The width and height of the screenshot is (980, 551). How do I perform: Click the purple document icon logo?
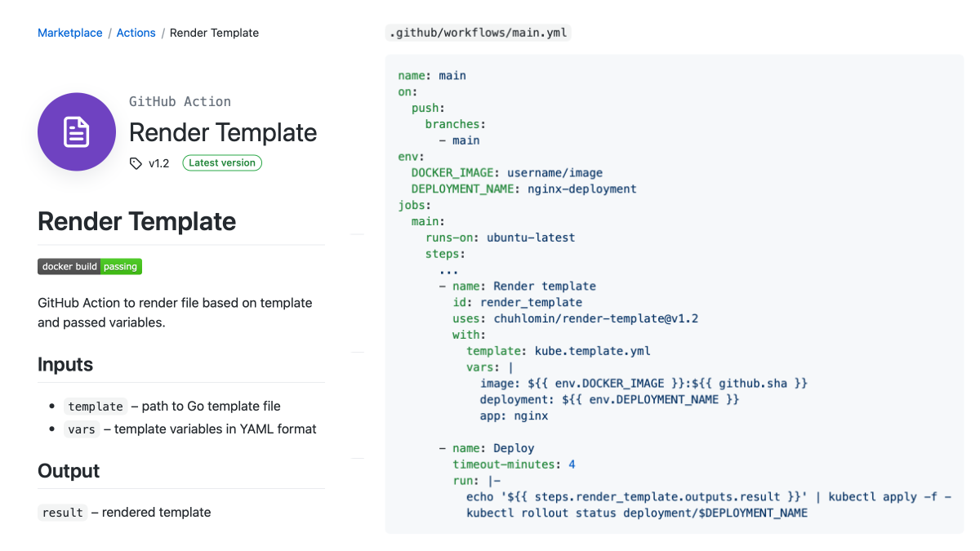tap(76, 131)
